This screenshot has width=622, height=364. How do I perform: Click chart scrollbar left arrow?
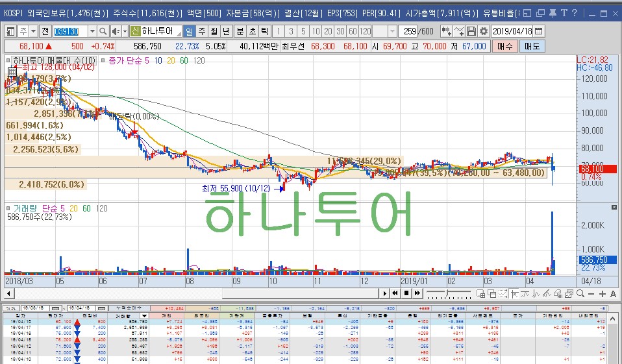(8, 293)
